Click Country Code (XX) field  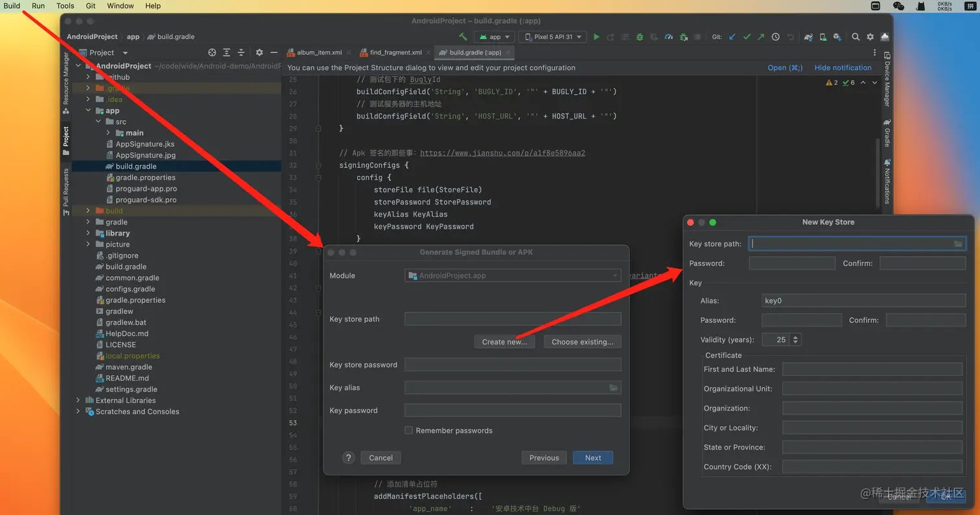tap(872, 467)
